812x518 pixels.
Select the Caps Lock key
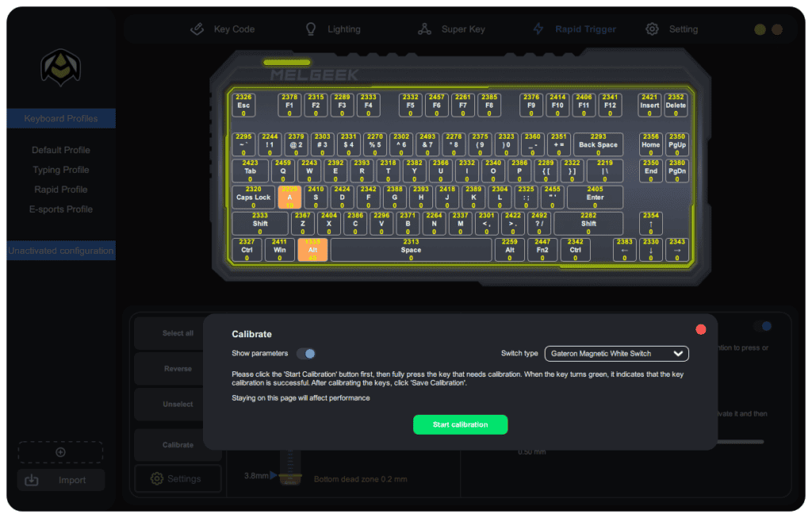[253, 197]
